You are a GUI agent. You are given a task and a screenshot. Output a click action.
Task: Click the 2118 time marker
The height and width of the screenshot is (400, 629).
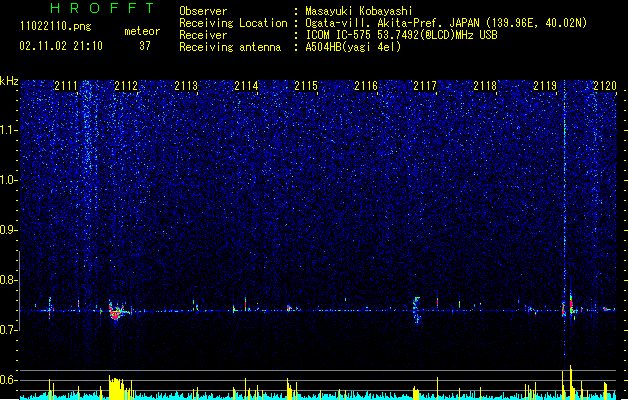tap(485, 86)
